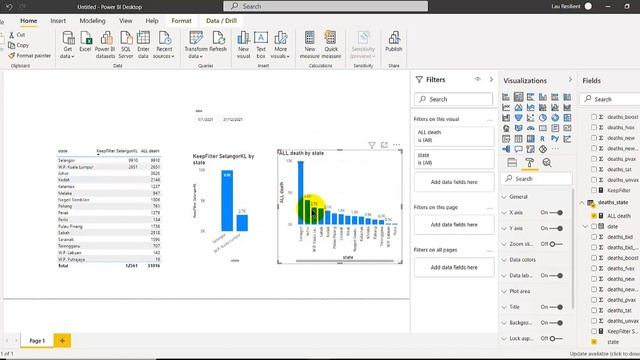Insert a New visual

click(243, 44)
